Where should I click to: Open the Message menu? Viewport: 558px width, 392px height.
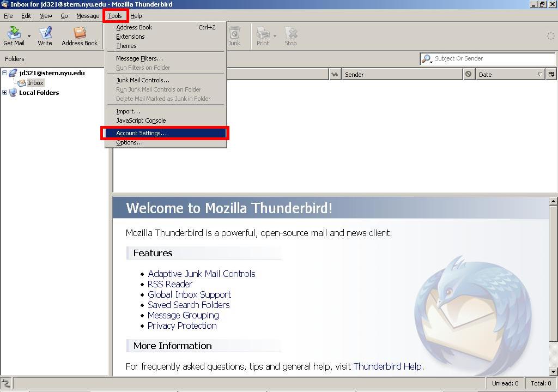point(88,16)
